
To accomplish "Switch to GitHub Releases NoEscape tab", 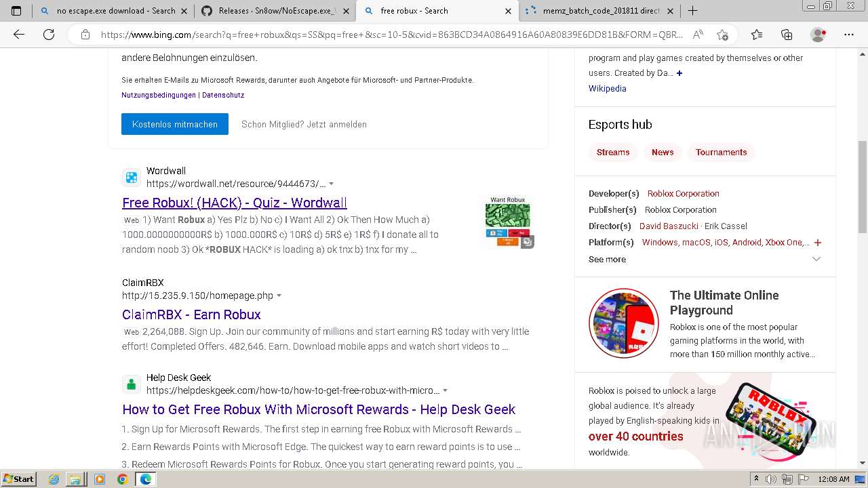I will click(x=276, y=11).
